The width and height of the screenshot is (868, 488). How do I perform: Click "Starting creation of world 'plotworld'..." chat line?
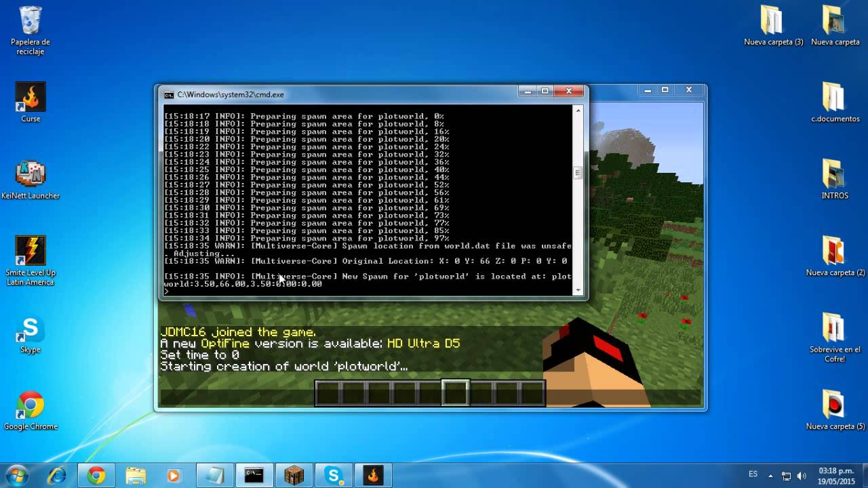[284, 367]
